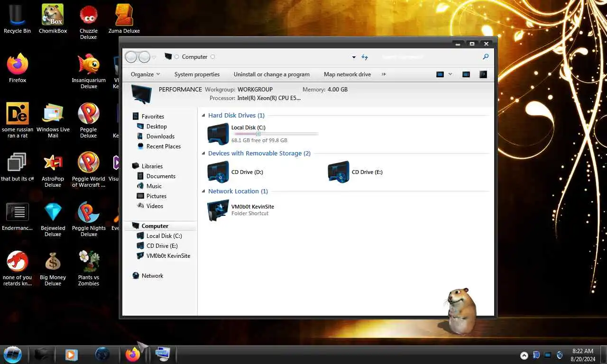The image size is (607, 364).
Task: Open Pictures library in sidebar
Action: tap(156, 196)
